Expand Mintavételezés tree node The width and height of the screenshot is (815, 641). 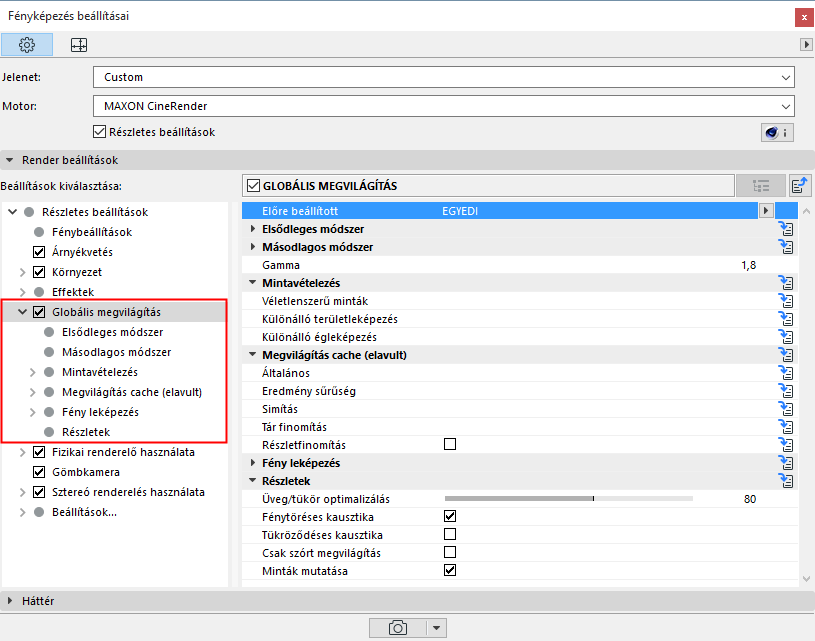point(32,372)
